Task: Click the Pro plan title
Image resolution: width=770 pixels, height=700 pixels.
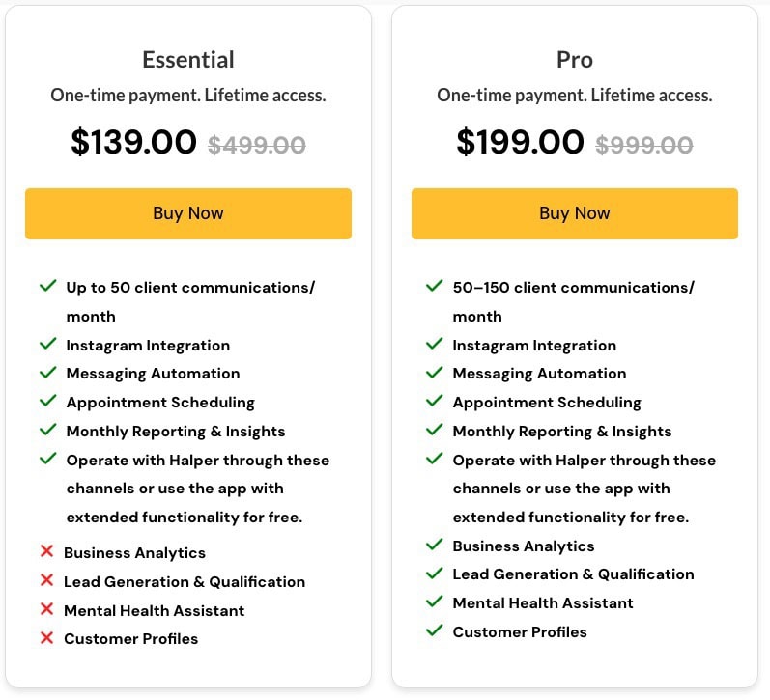Action: (x=575, y=60)
